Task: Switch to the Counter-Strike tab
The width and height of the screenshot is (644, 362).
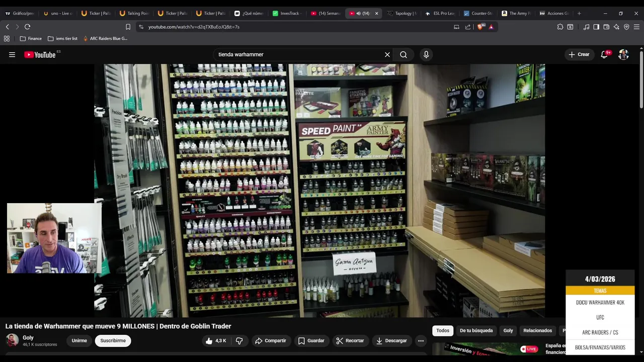Action: (479, 14)
